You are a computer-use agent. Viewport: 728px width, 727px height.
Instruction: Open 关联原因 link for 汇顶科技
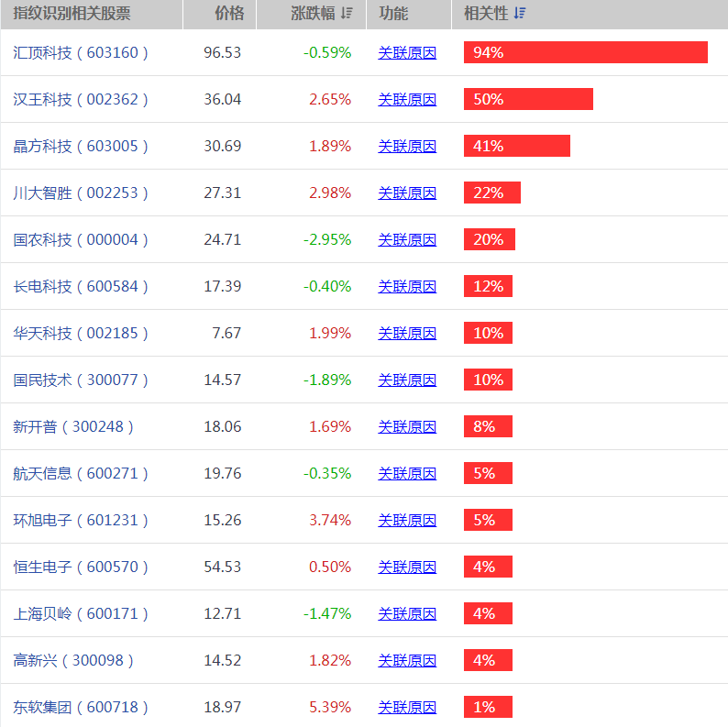[407, 53]
